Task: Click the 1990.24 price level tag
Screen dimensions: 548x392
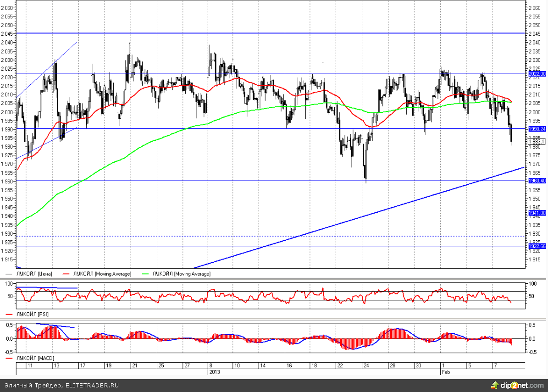Action: point(537,129)
